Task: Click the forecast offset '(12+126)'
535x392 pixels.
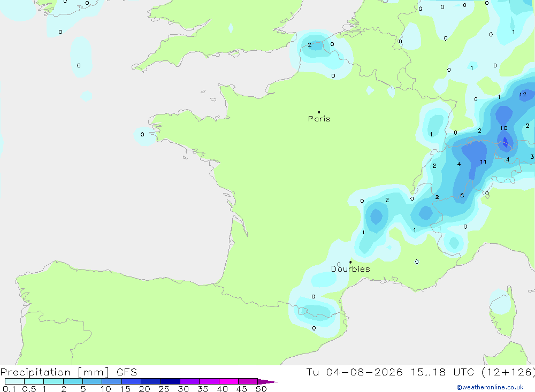Action: [508, 372]
